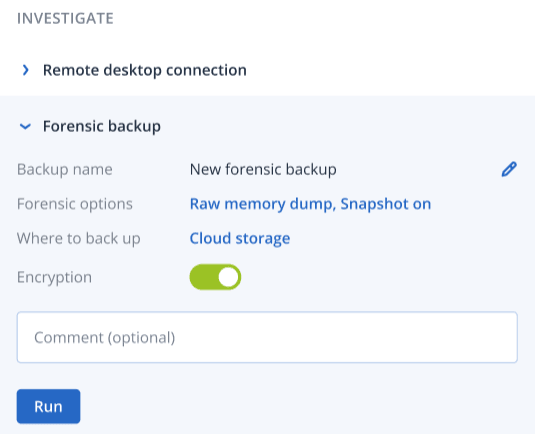The height and width of the screenshot is (434, 535).
Task: Click the New forensic backup name text
Action: (263, 169)
